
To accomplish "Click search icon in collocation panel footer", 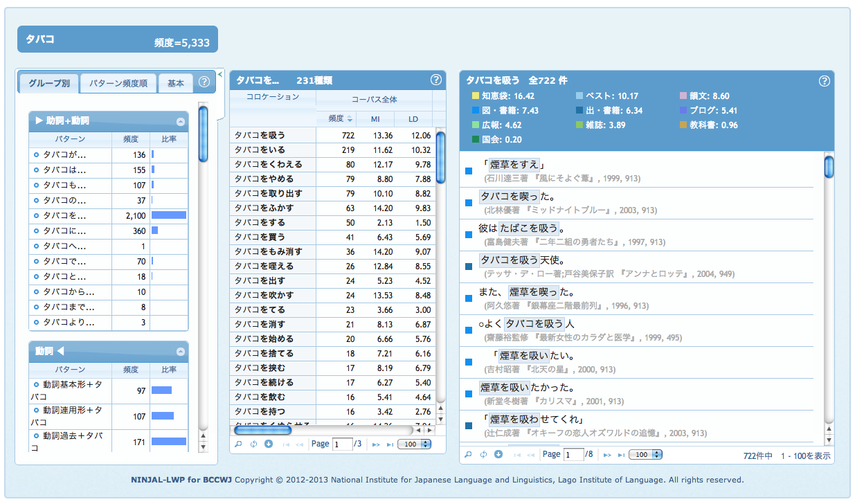I will click(x=239, y=444).
